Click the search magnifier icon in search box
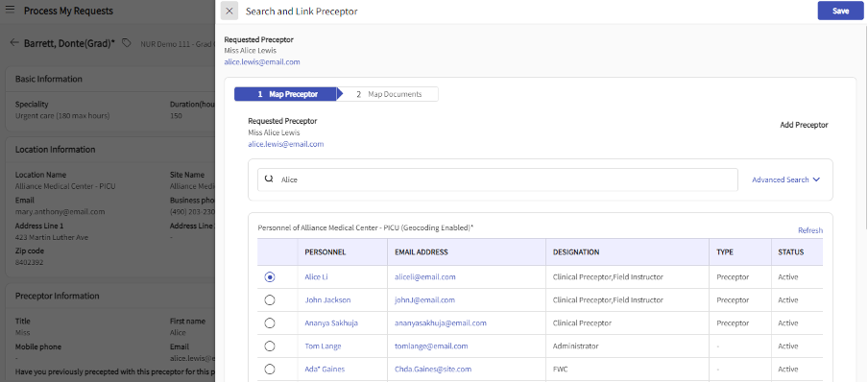Screen dimensions: 868x382 tap(269, 179)
